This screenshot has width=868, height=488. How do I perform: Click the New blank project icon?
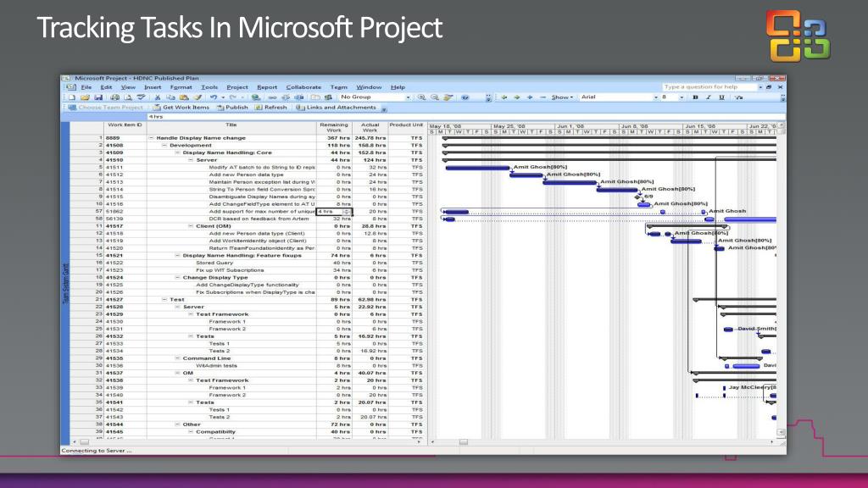point(72,97)
